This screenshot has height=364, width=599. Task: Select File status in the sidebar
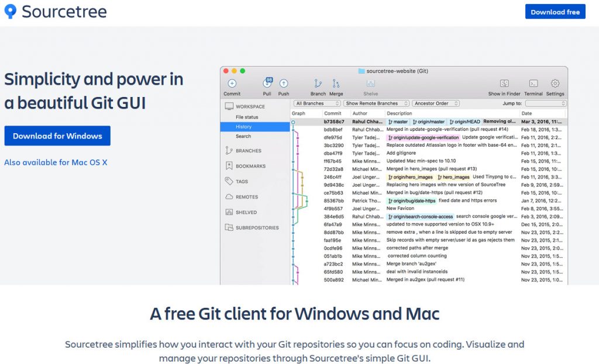[247, 117]
